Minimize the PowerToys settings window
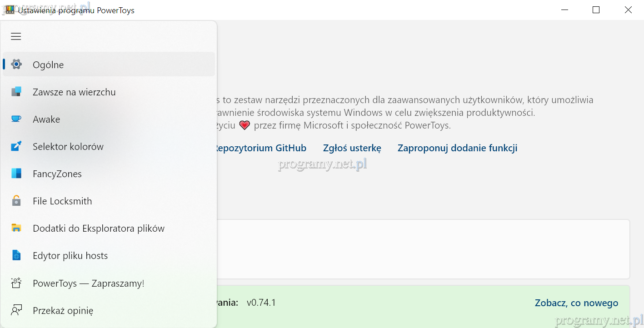 tap(564, 10)
